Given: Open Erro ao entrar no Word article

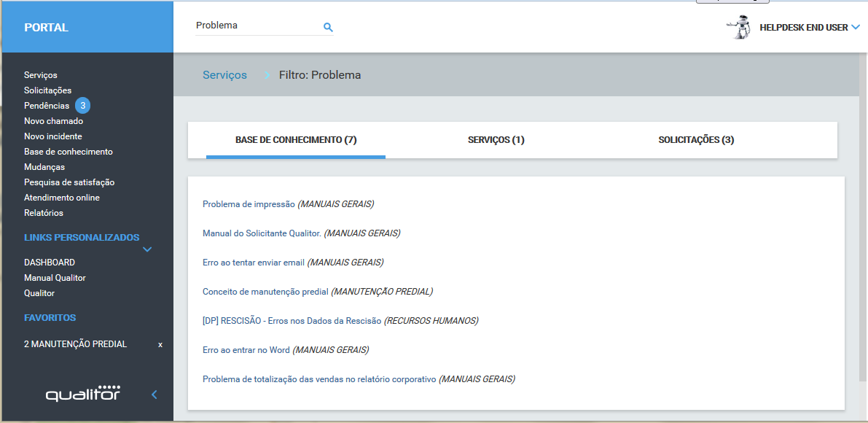Looking at the screenshot, I should [x=246, y=350].
